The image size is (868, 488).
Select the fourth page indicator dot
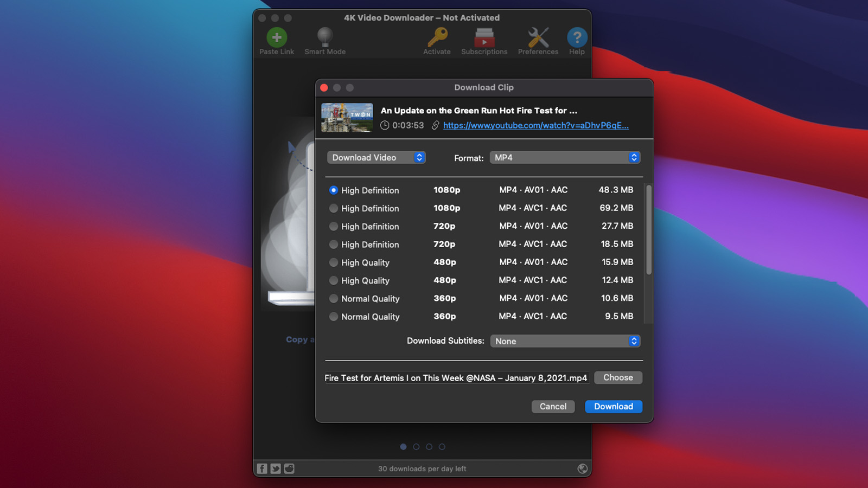pos(442,447)
